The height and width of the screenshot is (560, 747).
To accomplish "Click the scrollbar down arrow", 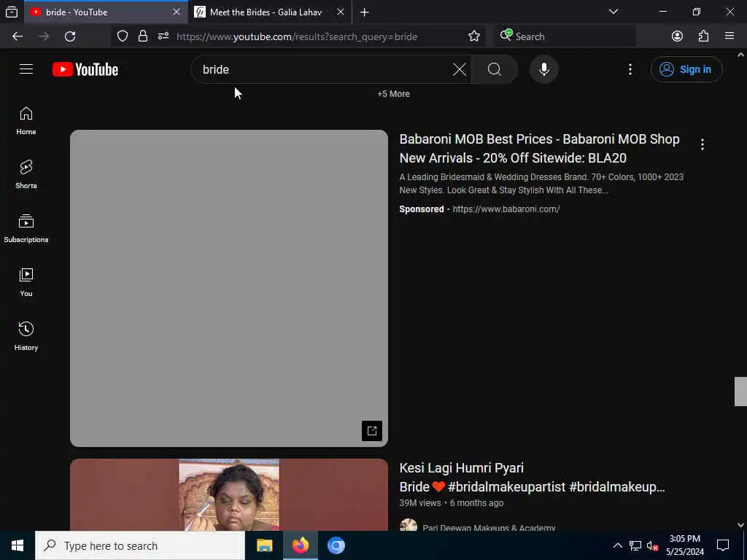I will click(x=740, y=525).
